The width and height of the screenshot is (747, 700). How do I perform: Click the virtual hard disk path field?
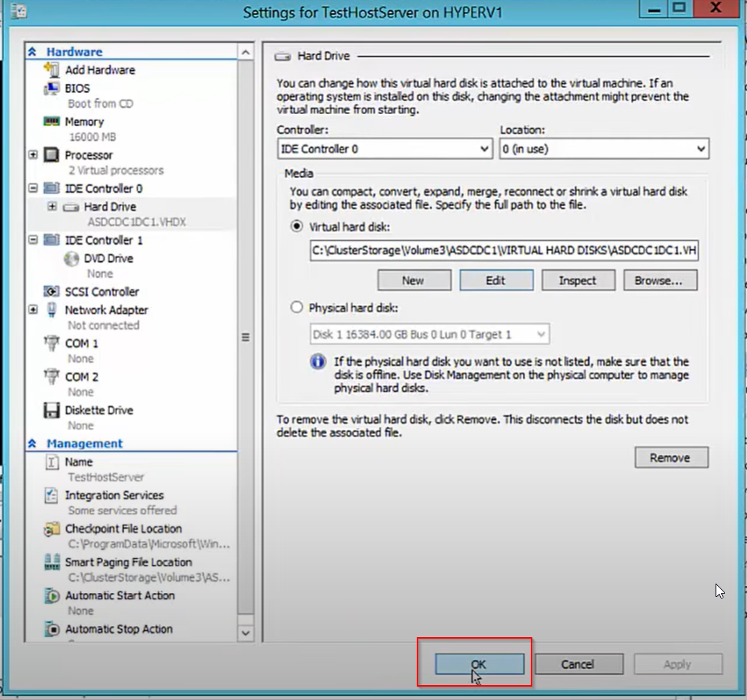504,250
